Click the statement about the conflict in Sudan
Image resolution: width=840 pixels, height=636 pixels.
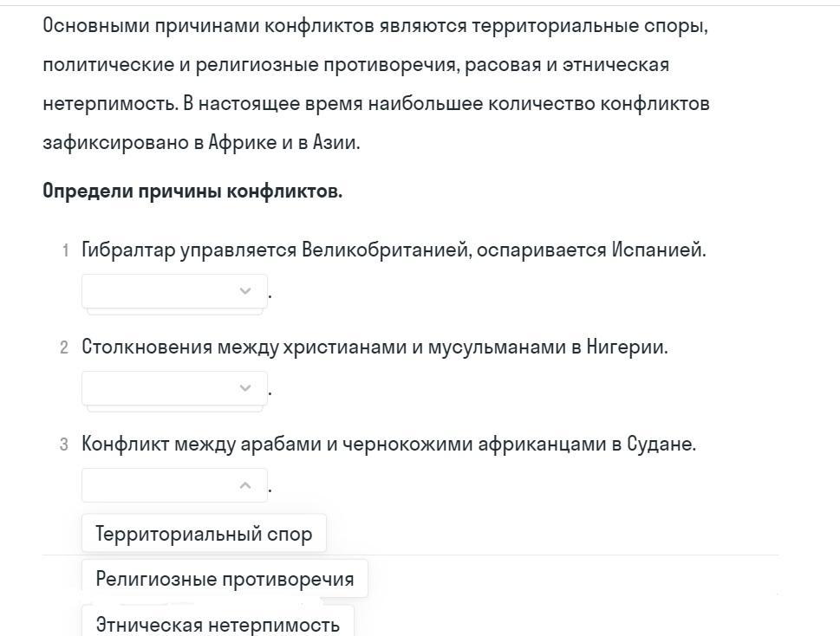388,445
